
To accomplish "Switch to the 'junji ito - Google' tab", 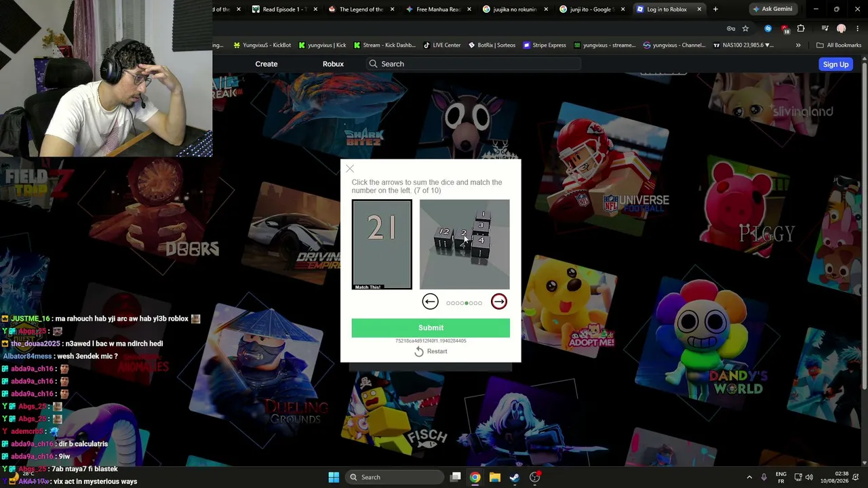I will tap(590, 9).
